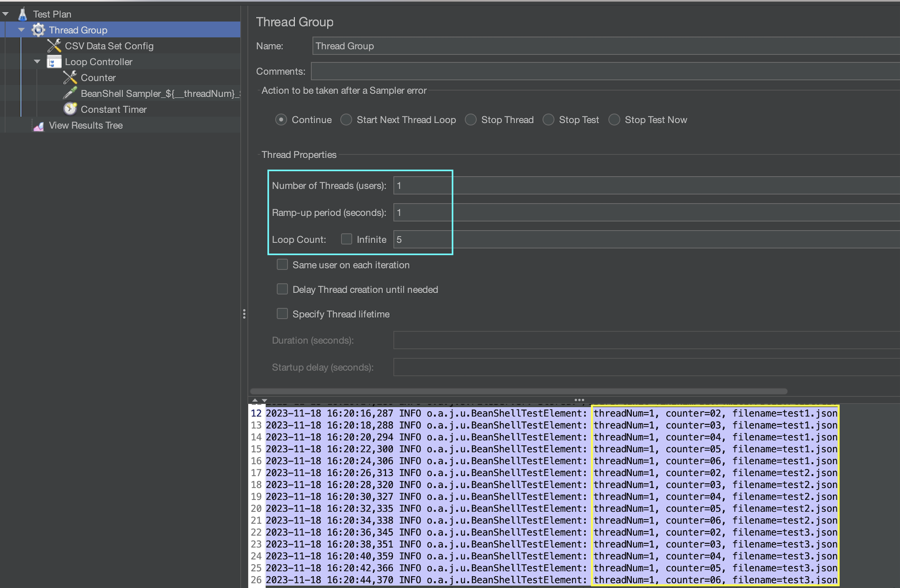This screenshot has width=900, height=588.
Task: Collapse the Loop Controller node arrow
Action: [37, 62]
